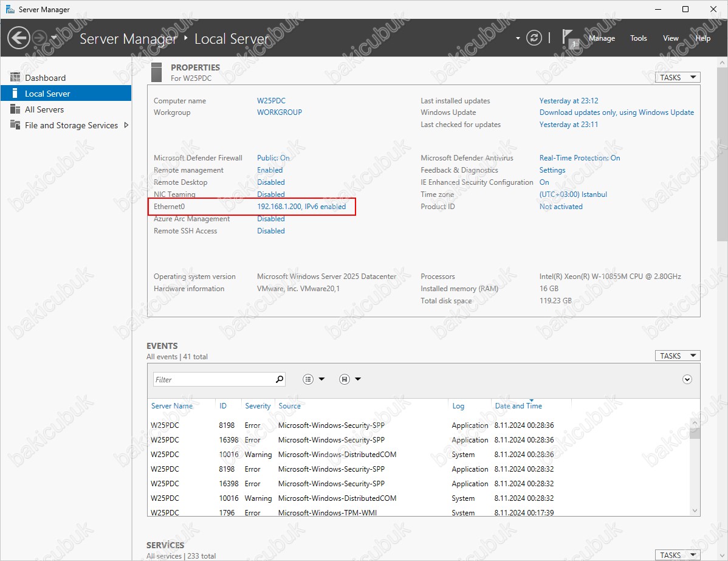Click IE Enhanced Security Configuration On link
The height and width of the screenshot is (561, 728).
(544, 182)
